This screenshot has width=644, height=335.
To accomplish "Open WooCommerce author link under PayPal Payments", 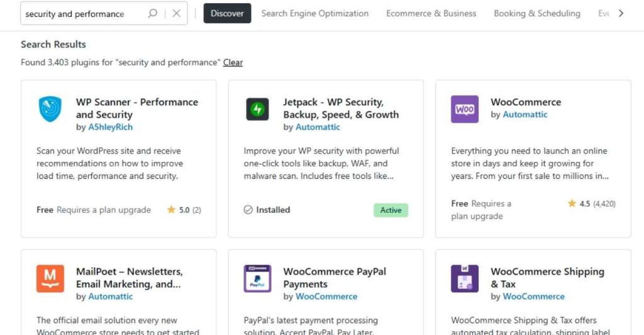I will point(326,297).
